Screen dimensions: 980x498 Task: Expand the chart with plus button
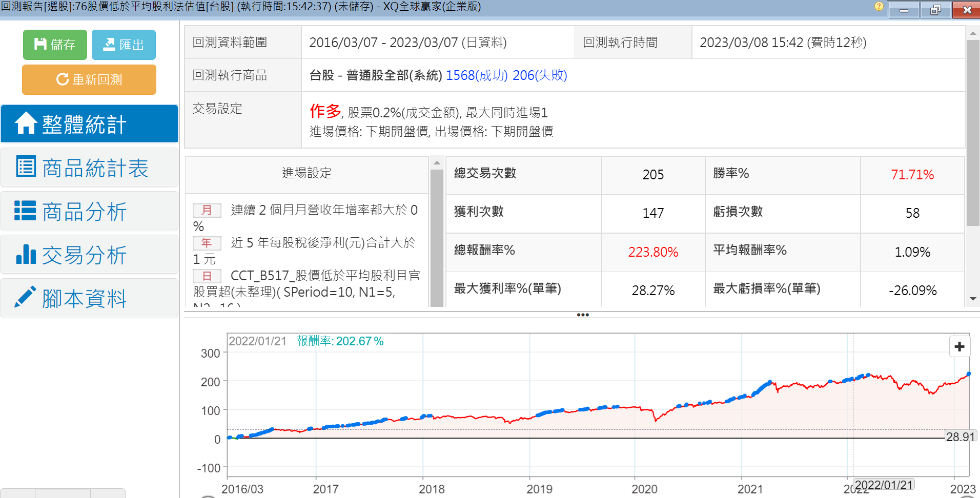coord(959,347)
